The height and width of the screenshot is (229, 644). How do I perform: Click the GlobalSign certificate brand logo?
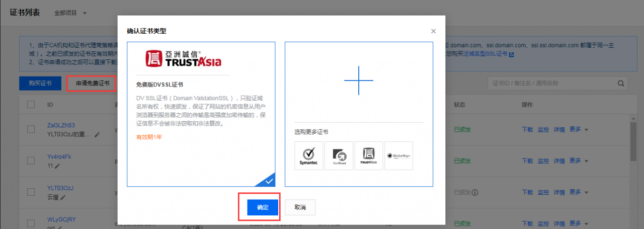click(x=398, y=156)
